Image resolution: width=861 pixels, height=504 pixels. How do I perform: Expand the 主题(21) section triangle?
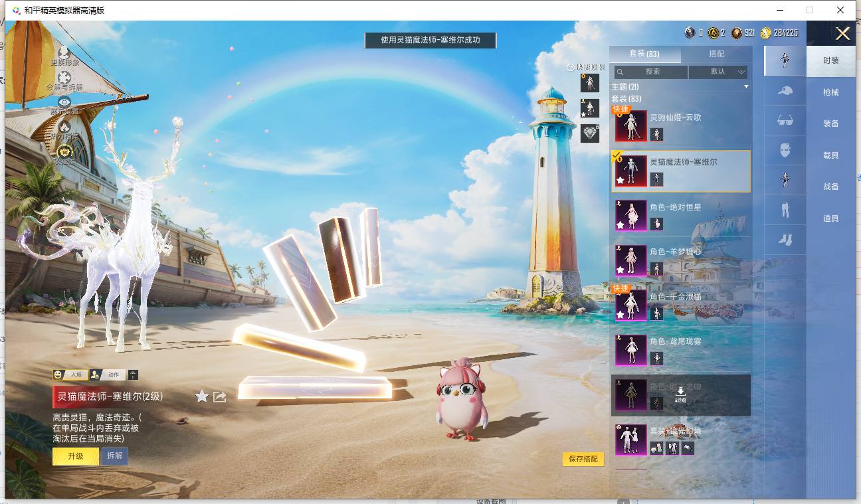(x=746, y=87)
